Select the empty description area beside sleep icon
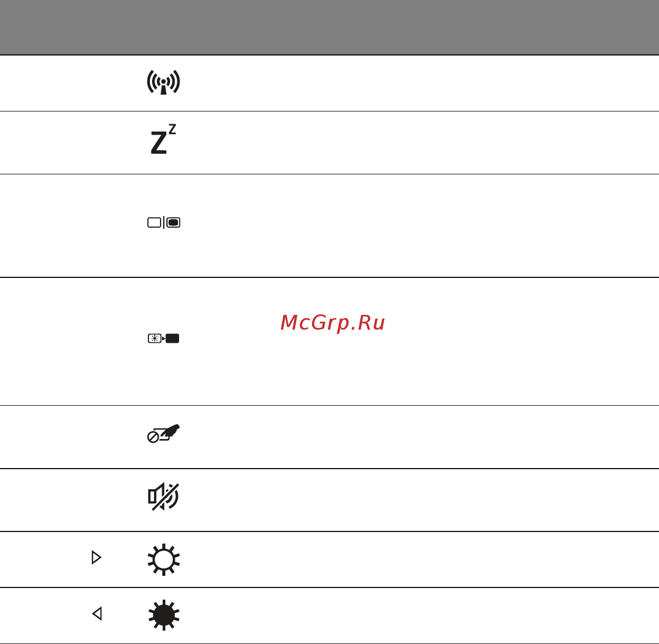This screenshot has width=659, height=644. [x=422, y=143]
